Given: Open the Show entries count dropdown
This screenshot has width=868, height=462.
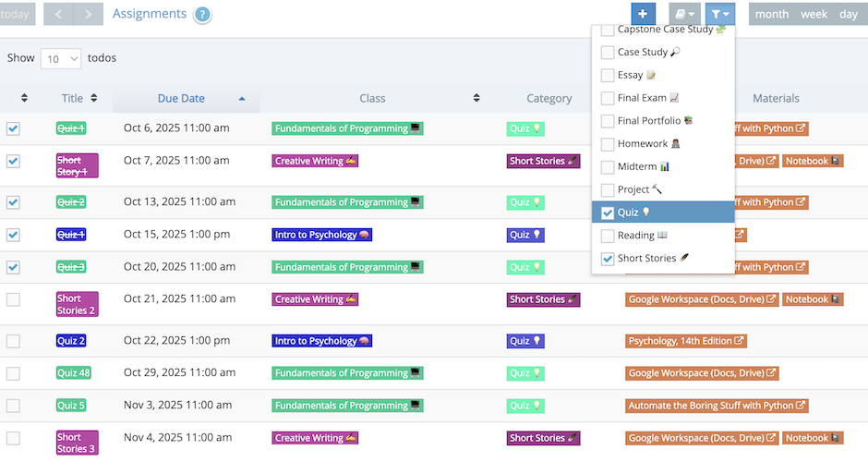Looking at the screenshot, I should [61, 58].
